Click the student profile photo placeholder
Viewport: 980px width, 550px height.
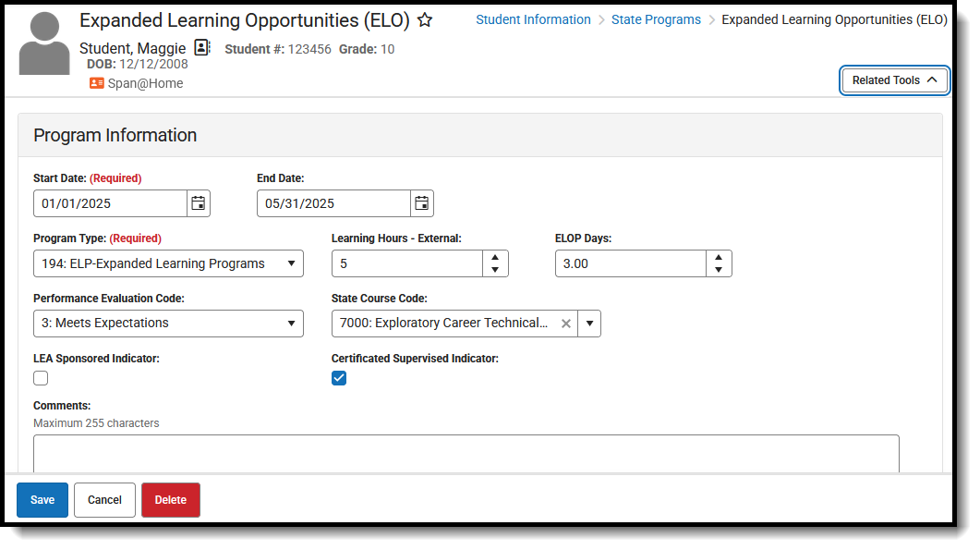44,44
